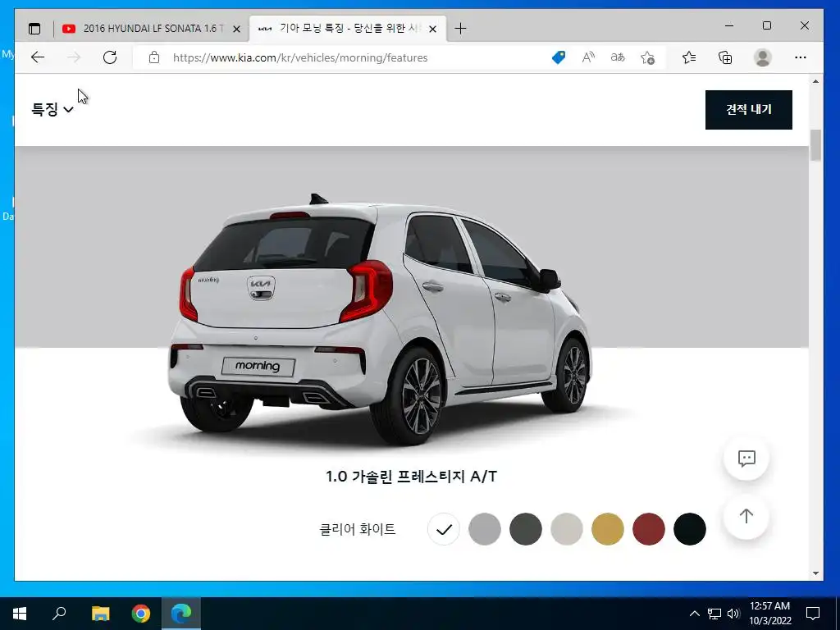Click the scrollbar down arrow
The image size is (840, 630).
(x=815, y=573)
